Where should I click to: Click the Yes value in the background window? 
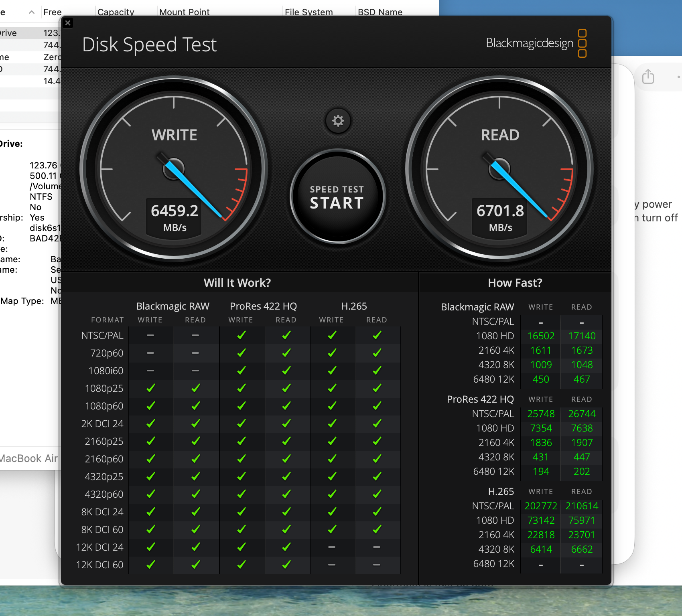(37, 217)
